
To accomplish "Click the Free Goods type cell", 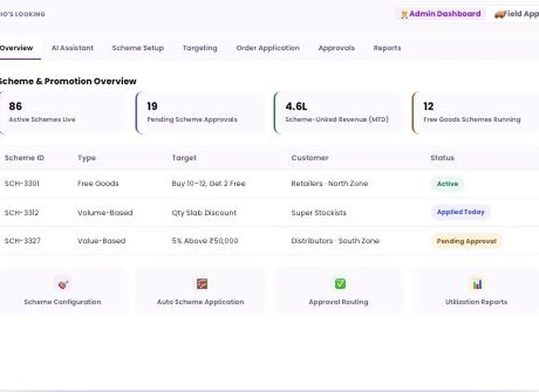I will click(98, 184).
